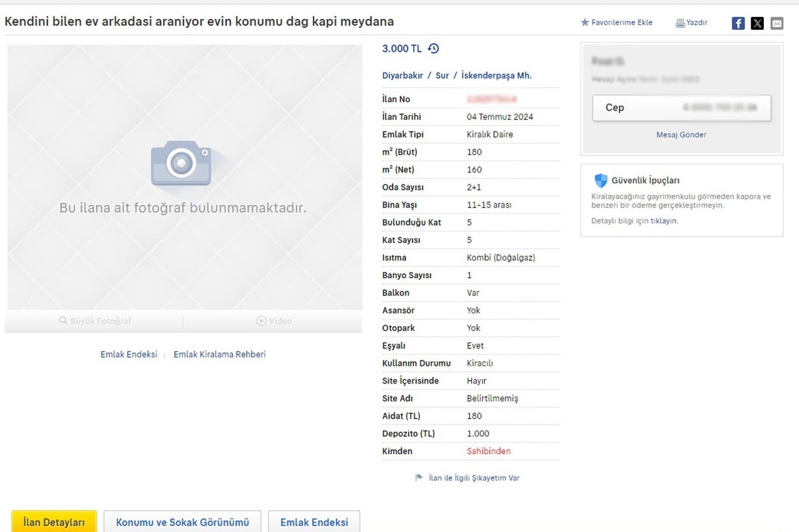799x532 pixels.
Task: Click the Facebook share icon
Action: (x=738, y=23)
